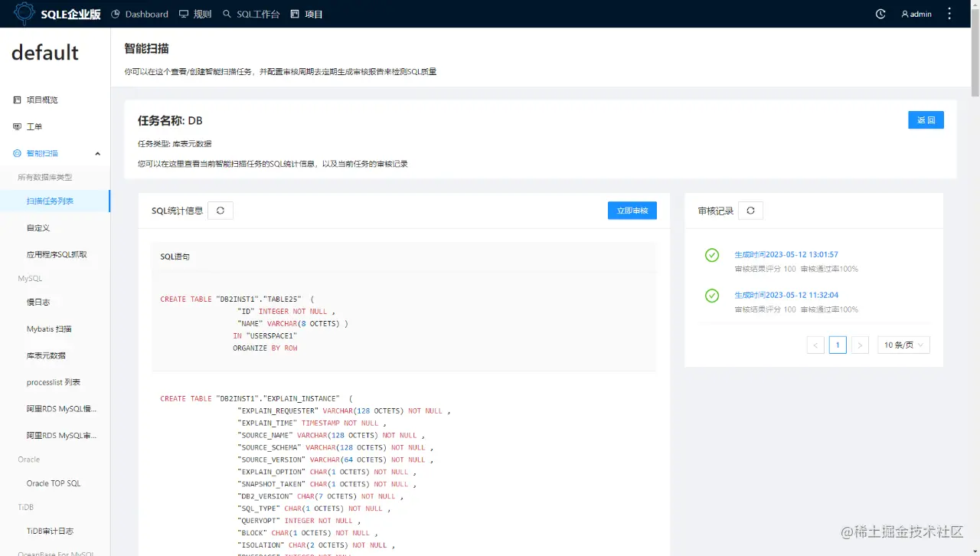Click the SQL语句 column header
The height and width of the screenshot is (556, 980).
pyautogui.click(x=404, y=257)
